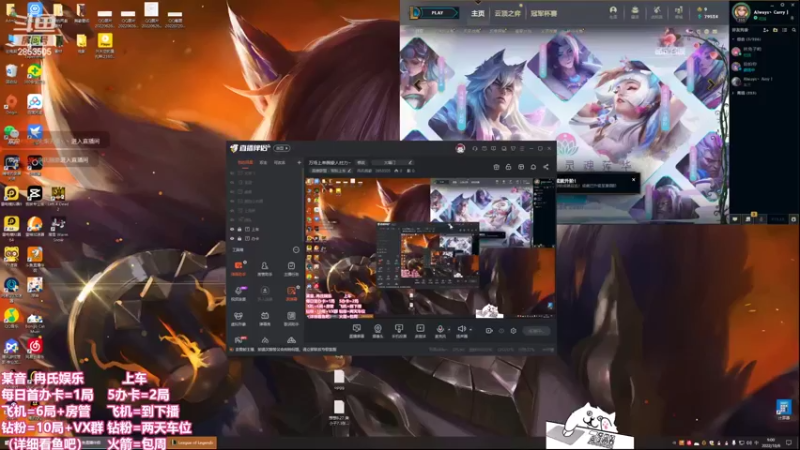The image size is (800, 450).
Task: Click the search icon in League friends panel
Action: click(x=793, y=30)
